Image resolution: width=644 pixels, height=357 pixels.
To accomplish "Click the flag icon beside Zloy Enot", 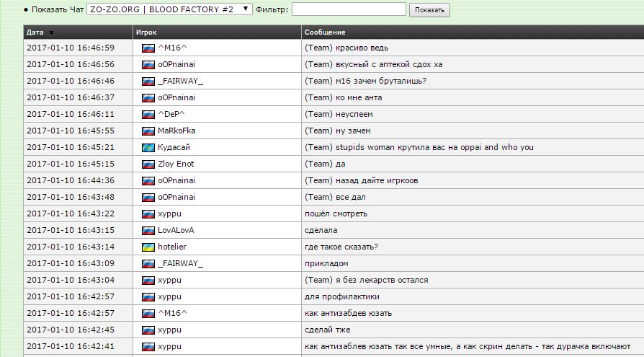I will pos(148,164).
